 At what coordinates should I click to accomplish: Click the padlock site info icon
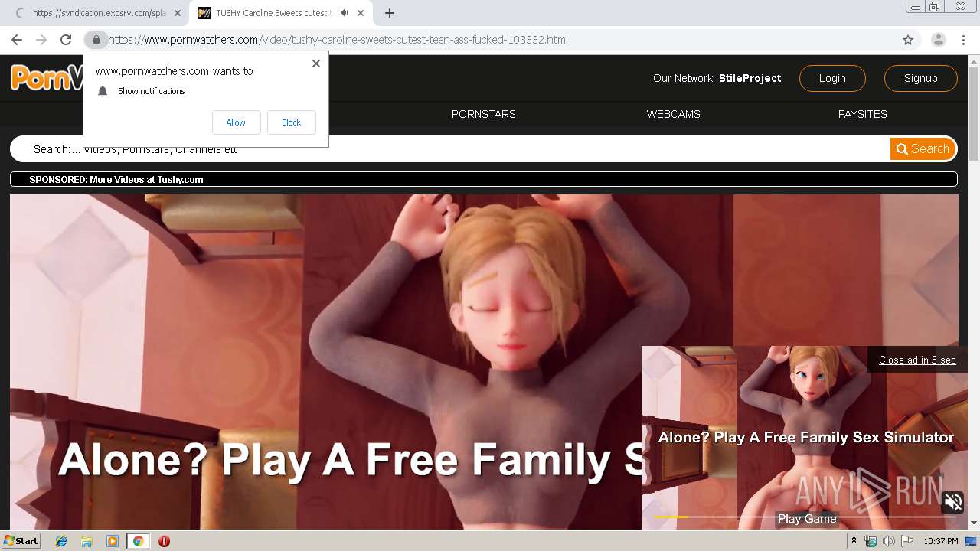[96, 40]
